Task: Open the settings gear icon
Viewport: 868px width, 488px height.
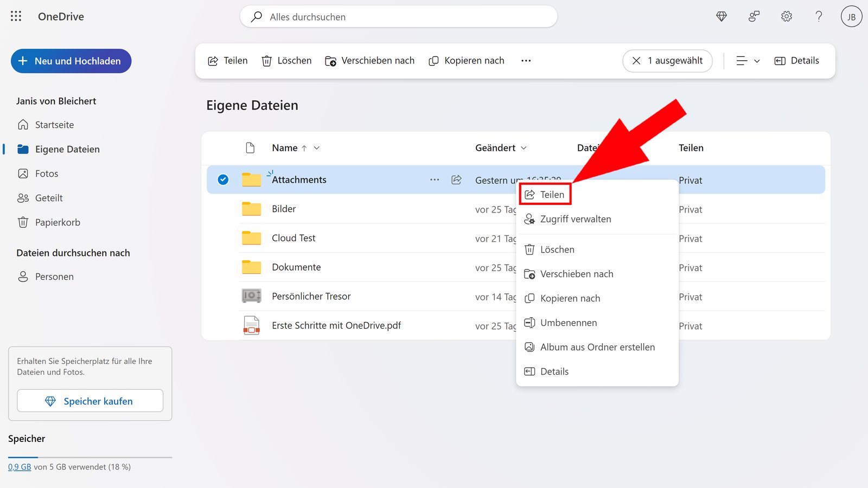Action: (x=786, y=16)
